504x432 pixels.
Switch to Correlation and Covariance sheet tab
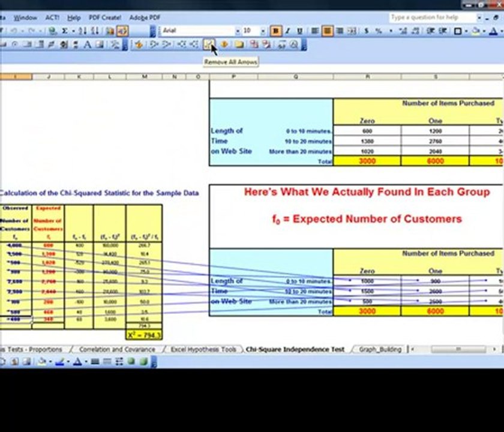click(x=117, y=349)
